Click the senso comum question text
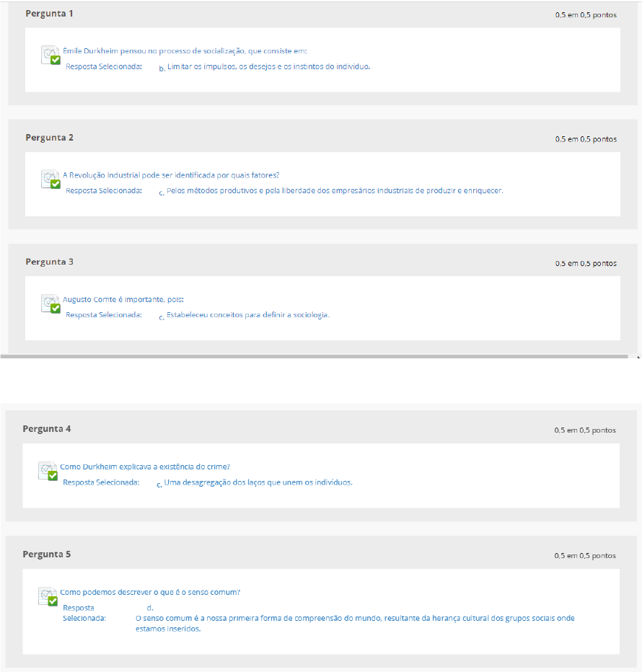The height and width of the screenshot is (672, 642). coord(150,592)
